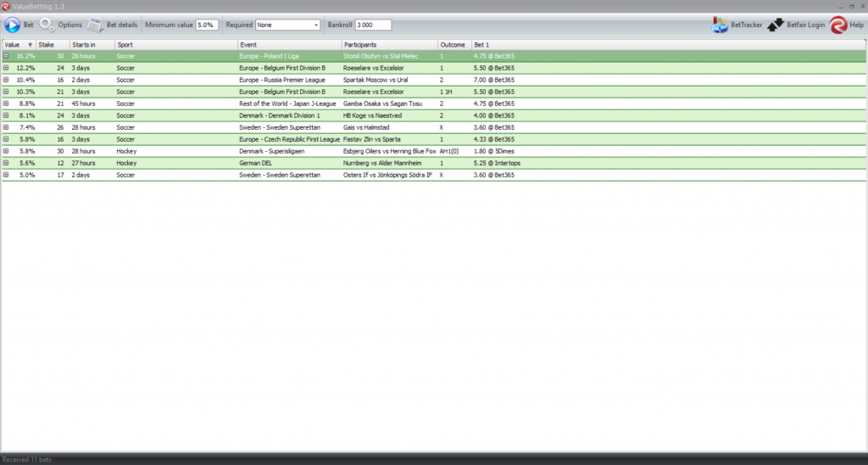The image size is (868, 465).
Task: Expand the Spartak Moscow vs Ural bet row
Action: [x=7, y=80]
